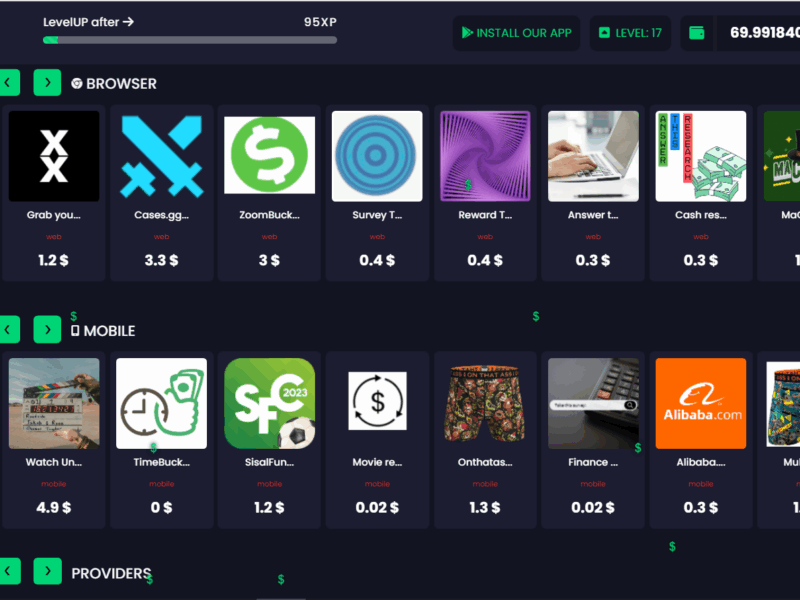Open the Finance ... calculator image
The height and width of the screenshot is (600, 800).
tap(593, 403)
